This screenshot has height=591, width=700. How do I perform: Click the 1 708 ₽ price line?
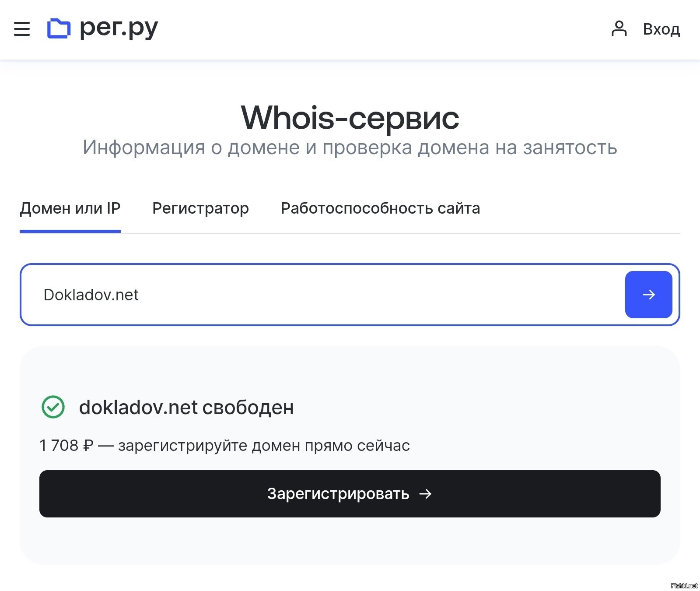224,446
